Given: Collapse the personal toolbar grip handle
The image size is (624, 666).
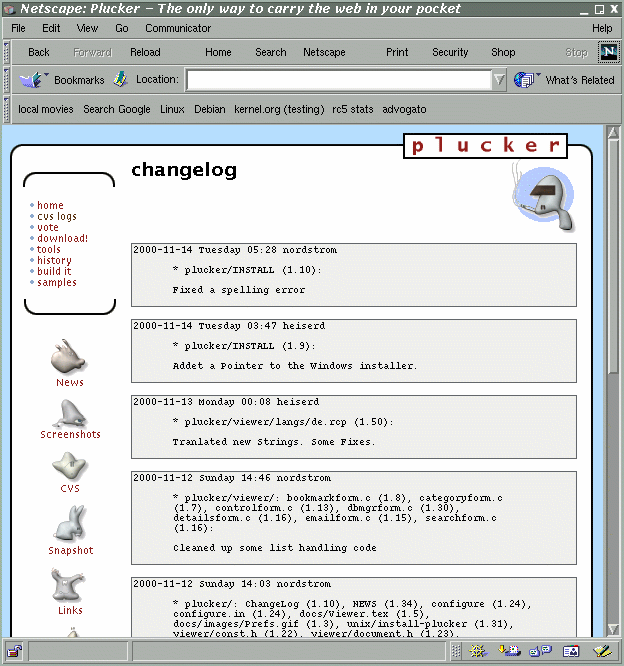Looking at the screenshot, I should 6,109.
